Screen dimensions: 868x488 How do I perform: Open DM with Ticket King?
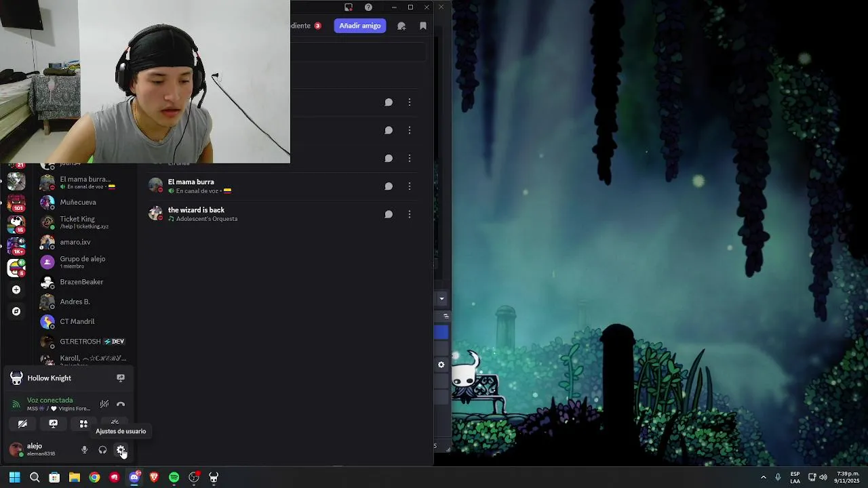tap(85, 222)
